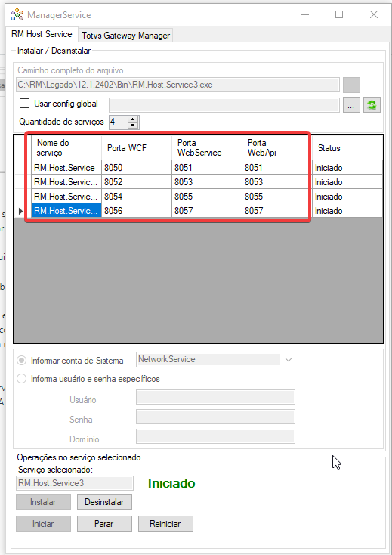Click Porta WebService cell 8051
The width and height of the screenshot is (392, 555).
(x=207, y=167)
